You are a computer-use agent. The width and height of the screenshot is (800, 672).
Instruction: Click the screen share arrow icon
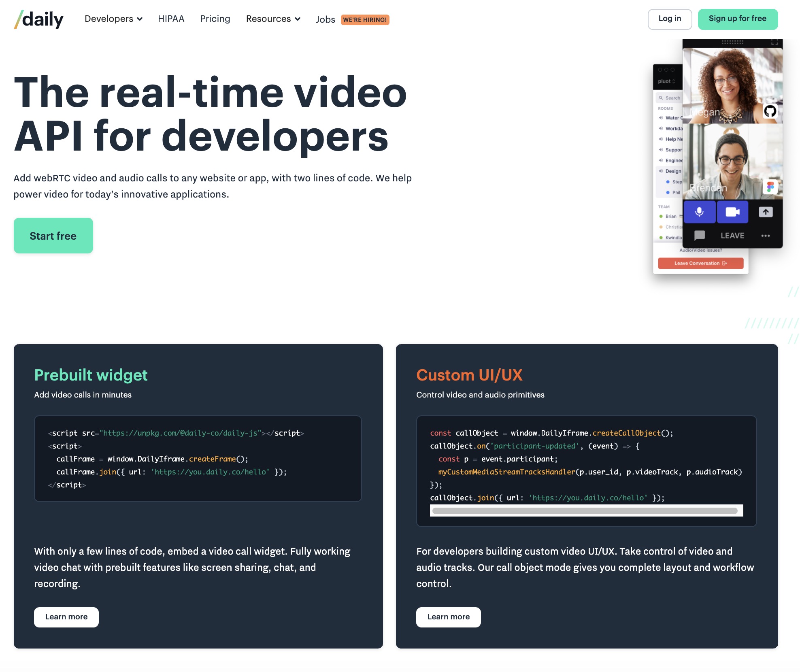tap(765, 212)
